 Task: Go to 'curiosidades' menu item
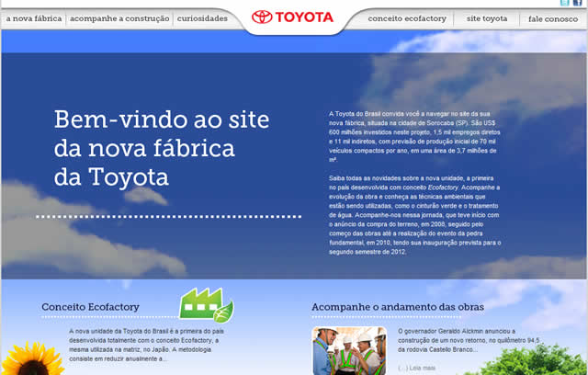pyautogui.click(x=205, y=18)
